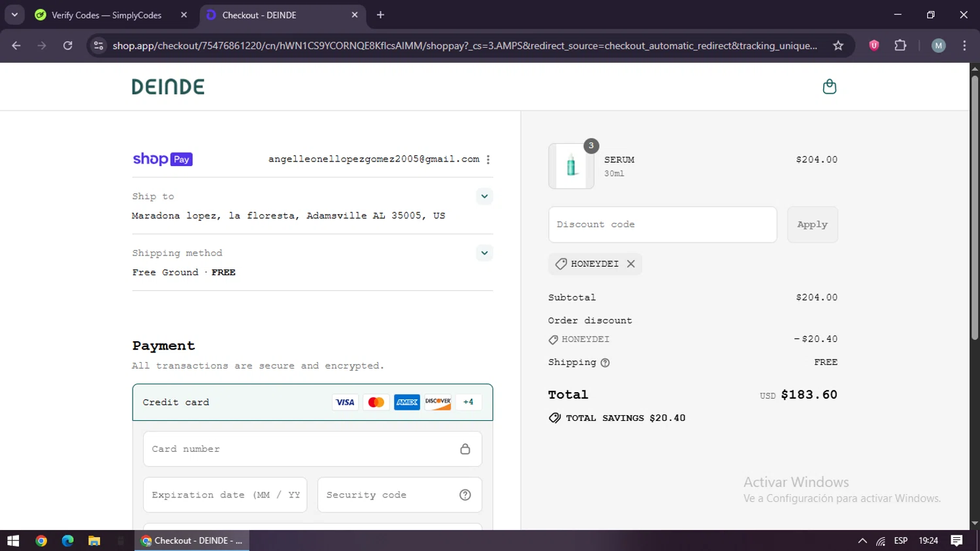Switch to Verify Codes — SimplyCodes tab

106,15
